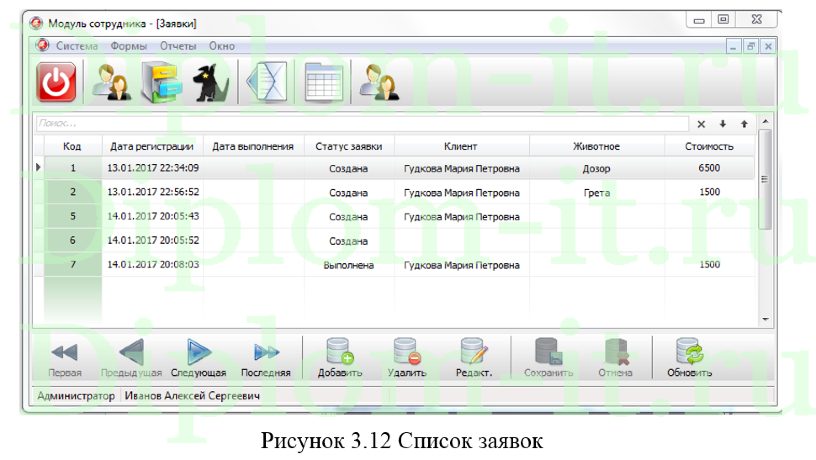816x460 pixels.
Task: Sort by the Код column header
Action: (72, 146)
